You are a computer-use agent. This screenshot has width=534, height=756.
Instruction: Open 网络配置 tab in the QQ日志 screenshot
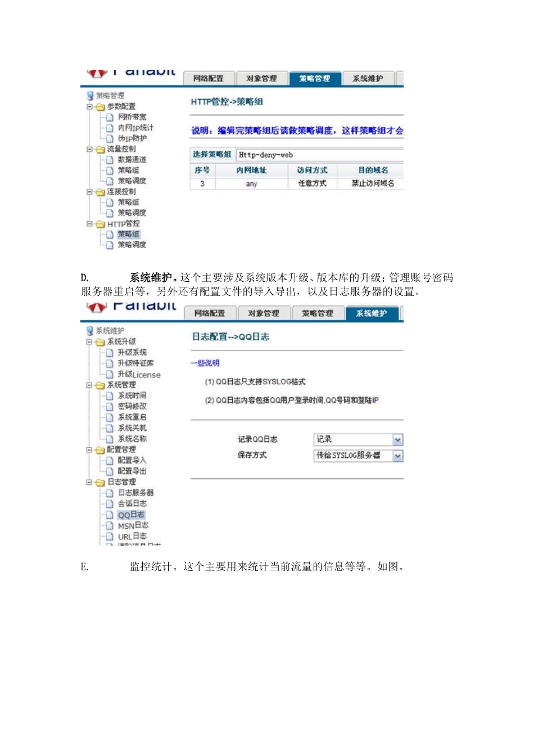click(209, 313)
